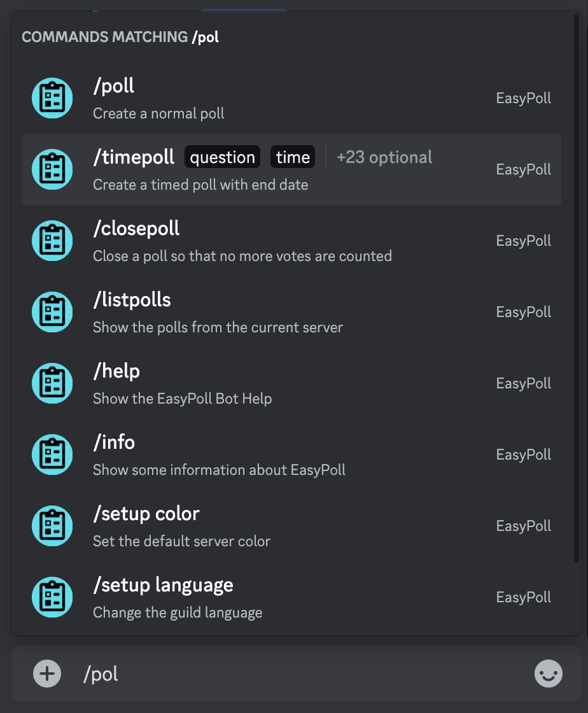Screen dimensions: 588x713
Task: Click the EasyPoll icon beside /listpolls
Action: [x=52, y=312]
